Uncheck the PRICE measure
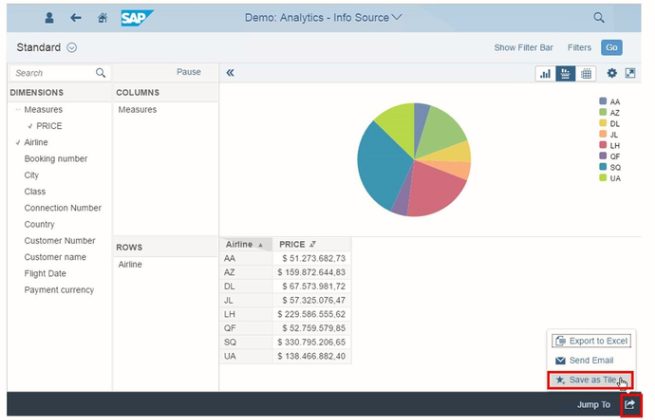 pyautogui.click(x=48, y=126)
